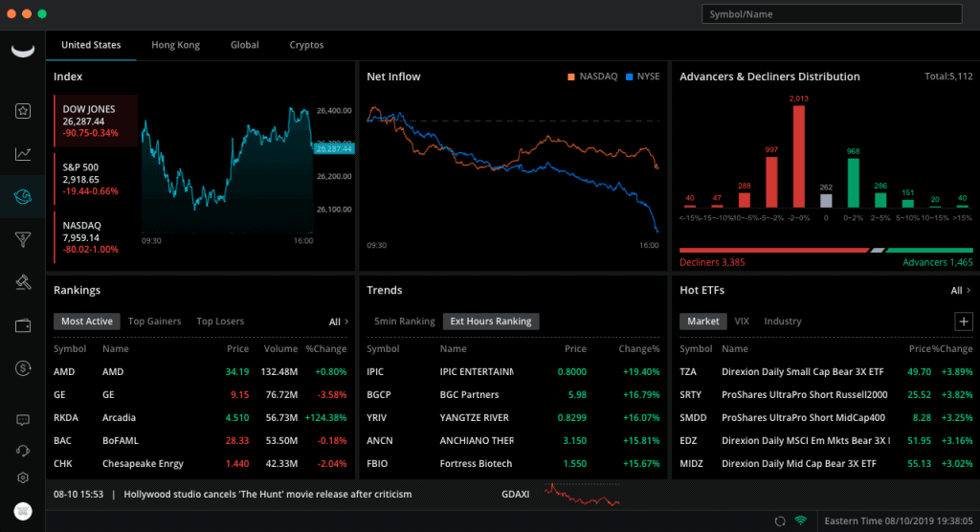The image size is (980, 532).
Task: Open the YRIV YANGTZE RIVER row
Action: [513, 417]
